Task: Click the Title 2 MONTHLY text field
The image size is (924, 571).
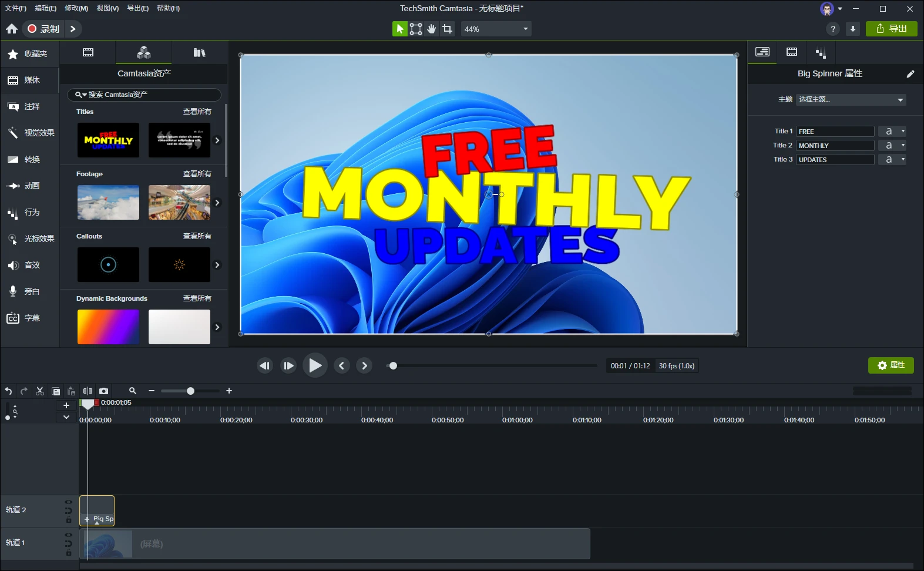Action: point(835,146)
